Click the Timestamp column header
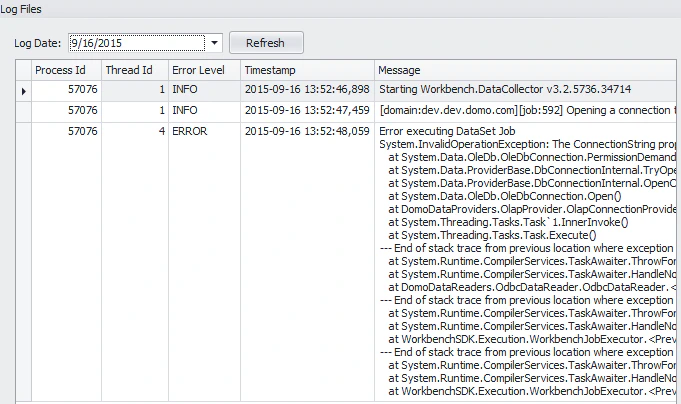The height and width of the screenshot is (404, 681). click(307, 70)
